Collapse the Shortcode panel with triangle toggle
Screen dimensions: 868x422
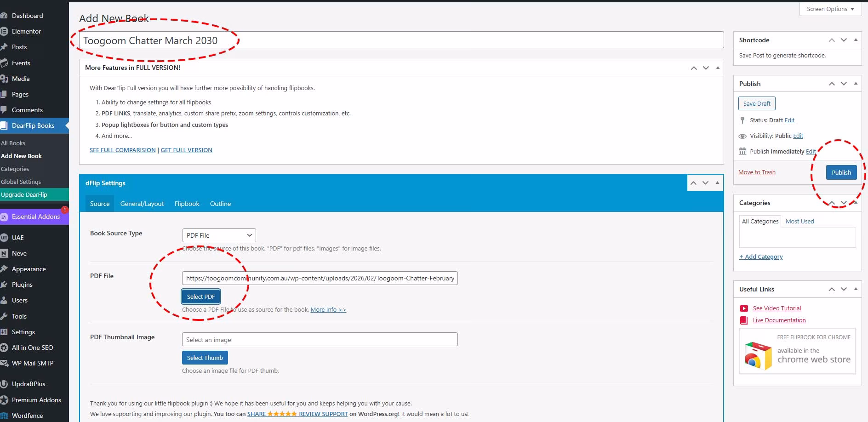tap(856, 40)
